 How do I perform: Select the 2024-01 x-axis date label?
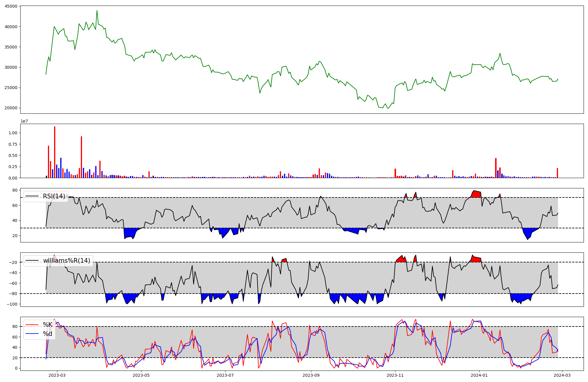click(480, 375)
